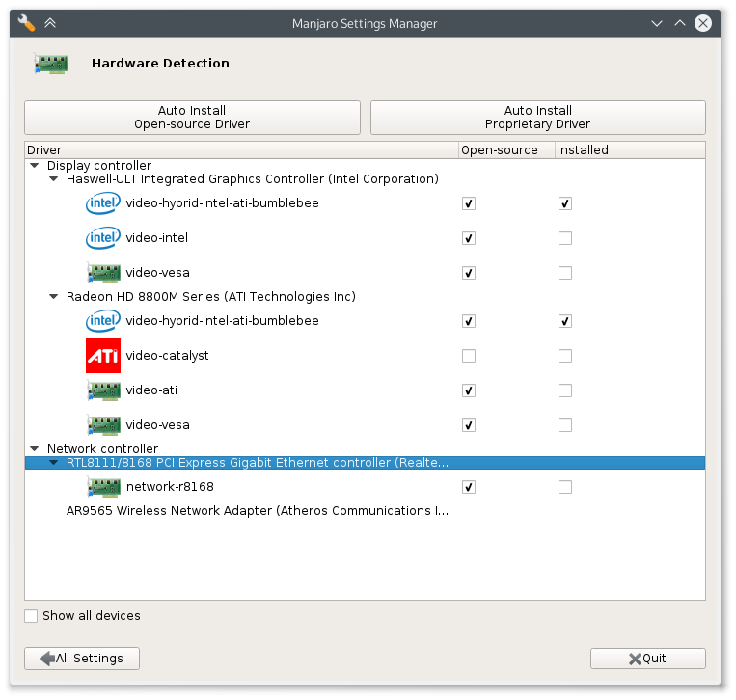Click Intel logo of Radeon video-hybrid-intel-ati-bumblebee
The height and width of the screenshot is (700, 736).
coord(103,321)
